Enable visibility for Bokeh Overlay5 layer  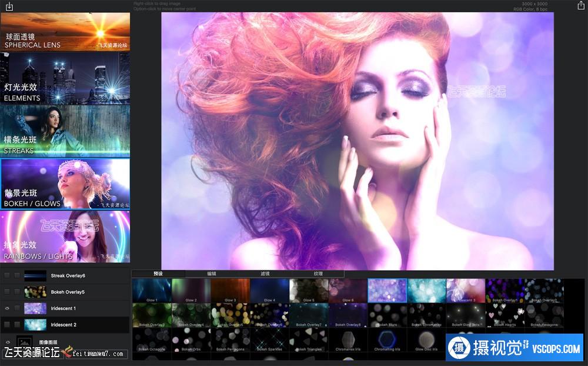pos(7,292)
